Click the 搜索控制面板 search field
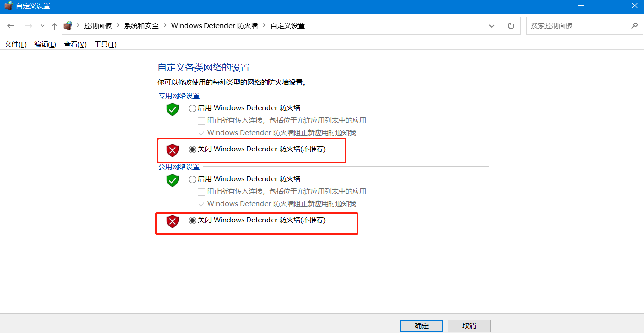 coord(578,26)
